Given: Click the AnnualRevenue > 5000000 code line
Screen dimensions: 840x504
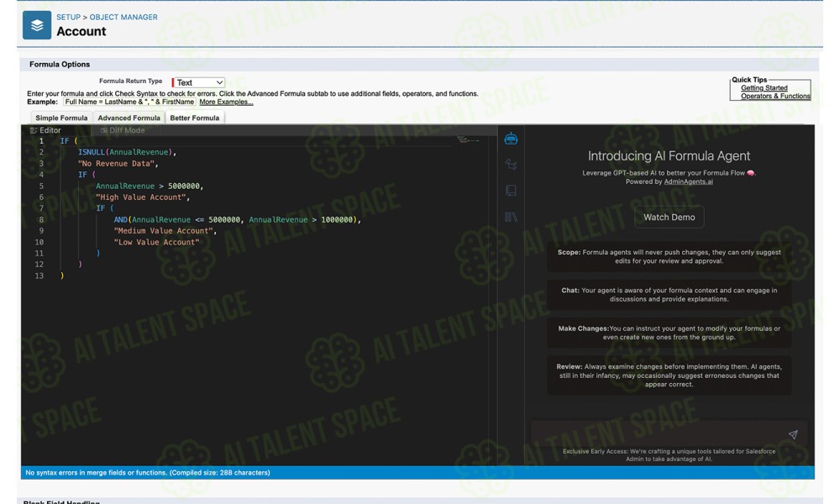Looking at the screenshot, I should tap(150, 186).
